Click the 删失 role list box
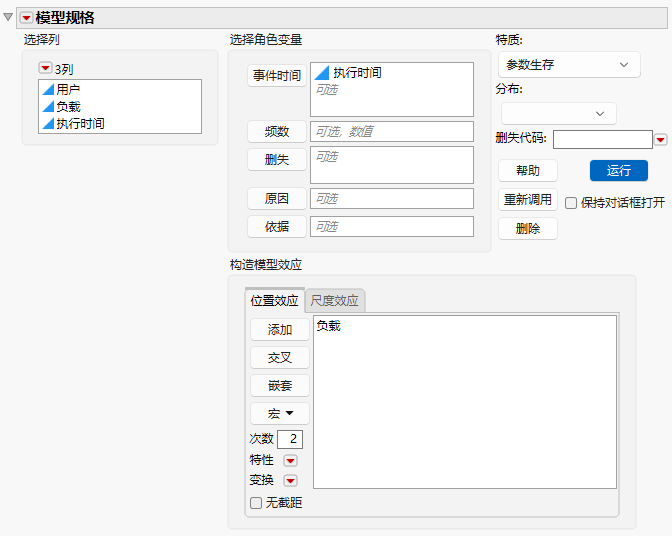Viewport: 672px width, 536px height. 392,165
